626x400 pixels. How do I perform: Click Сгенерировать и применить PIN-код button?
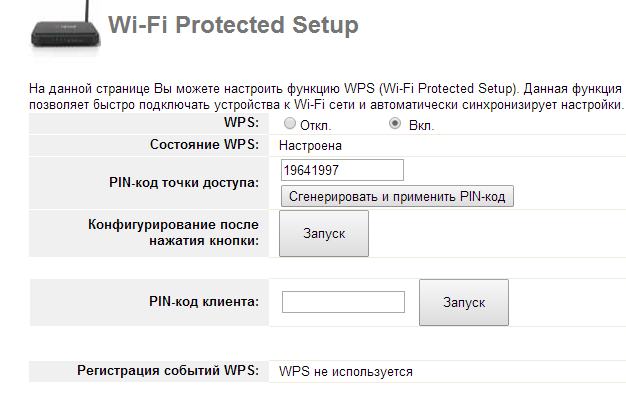[397, 196]
